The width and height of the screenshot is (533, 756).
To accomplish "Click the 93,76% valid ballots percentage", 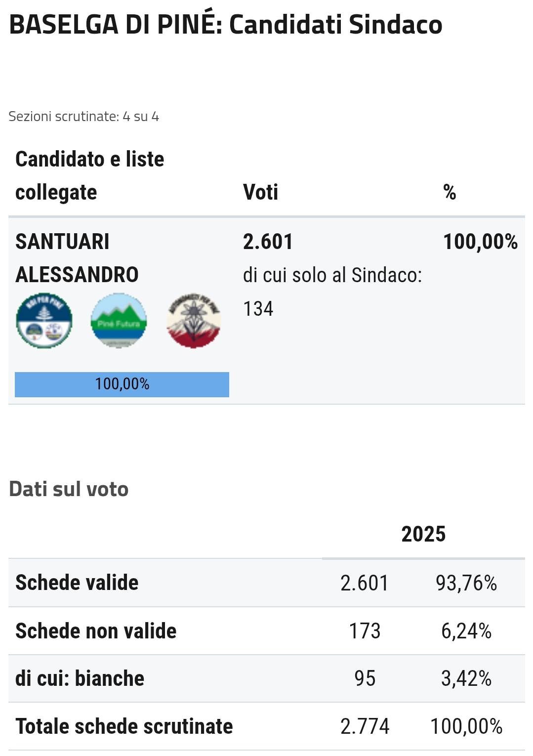I will click(x=466, y=583).
